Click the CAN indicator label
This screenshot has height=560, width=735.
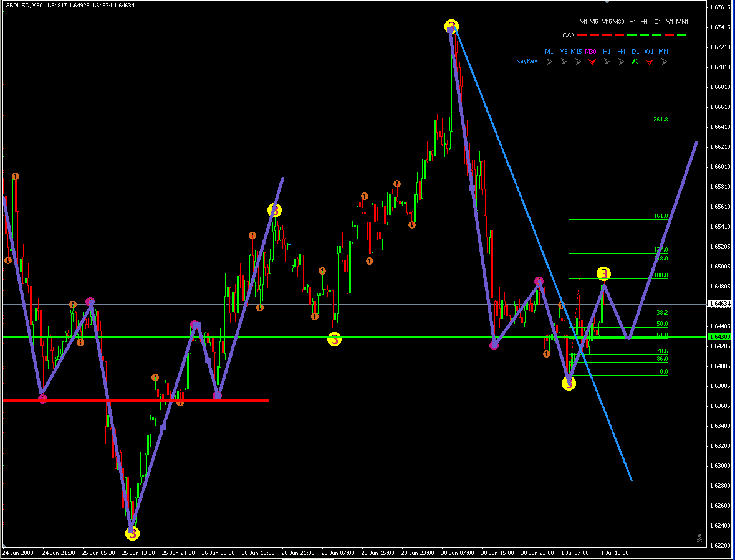click(x=569, y=35)
